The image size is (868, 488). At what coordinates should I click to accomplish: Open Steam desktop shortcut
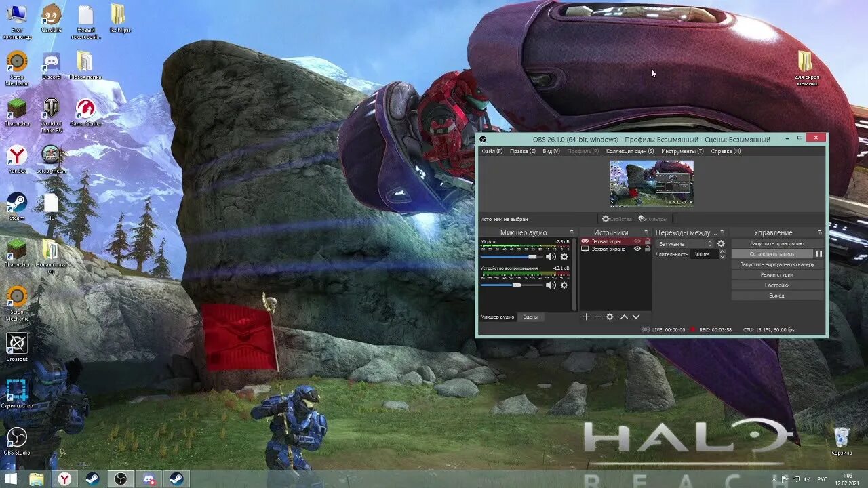pyautogui.click(x=17, y=206)
